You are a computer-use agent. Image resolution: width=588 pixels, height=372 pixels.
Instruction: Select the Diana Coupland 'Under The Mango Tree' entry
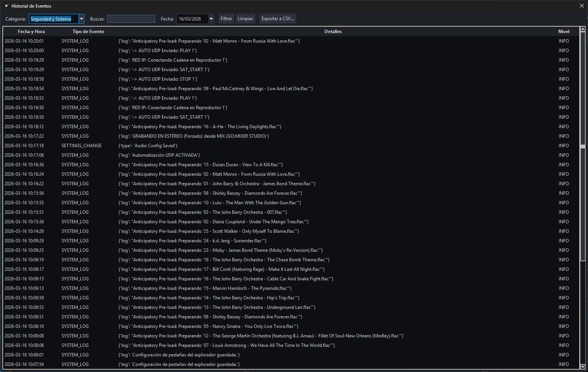click(291, 222)
